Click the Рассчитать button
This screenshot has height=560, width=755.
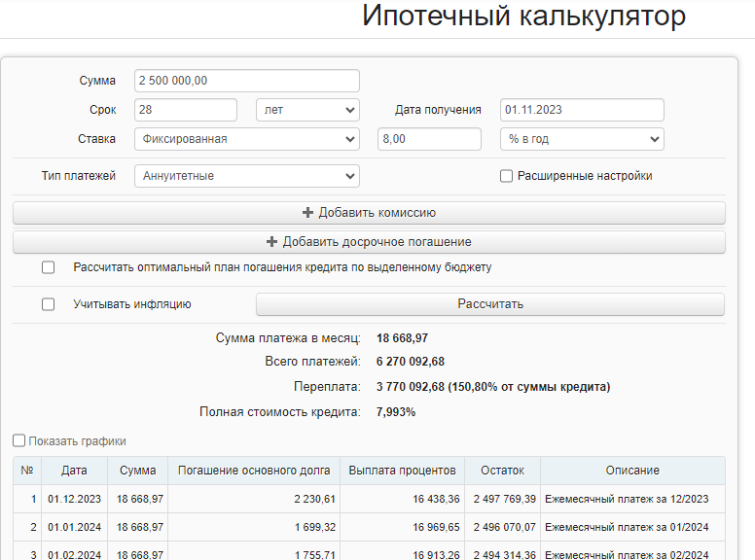(x=490, y=304)
